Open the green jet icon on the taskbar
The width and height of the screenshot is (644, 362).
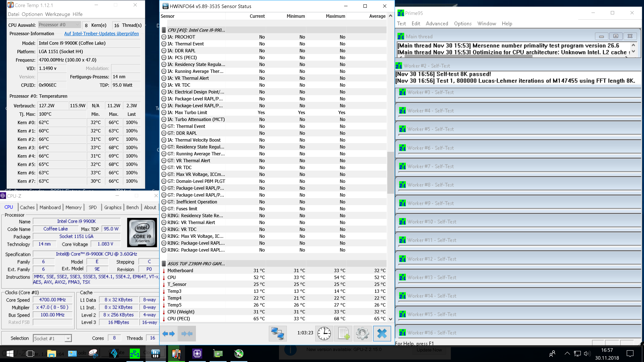239,353
